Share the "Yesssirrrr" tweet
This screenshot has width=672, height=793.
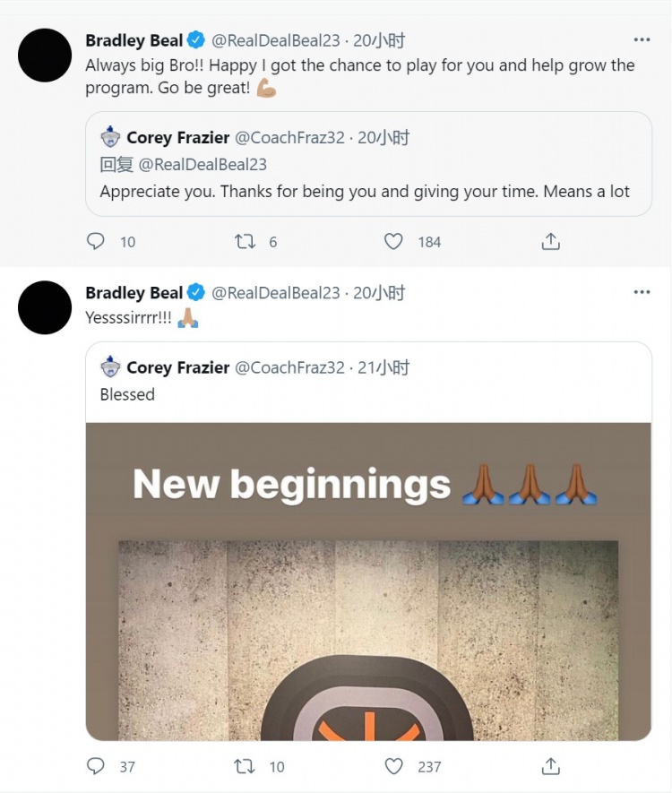click(x=551, y=766)
